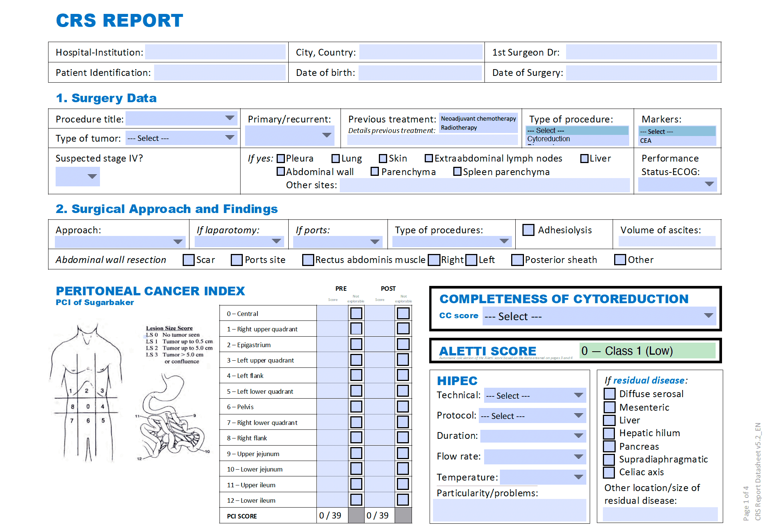Check the Adhesiolysis checkbox

click(x=528, y=230)
